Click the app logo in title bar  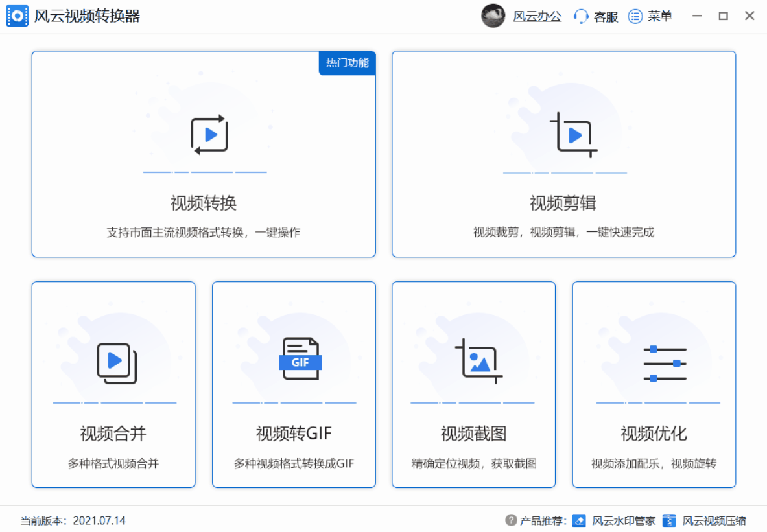[x=18, y=16]
